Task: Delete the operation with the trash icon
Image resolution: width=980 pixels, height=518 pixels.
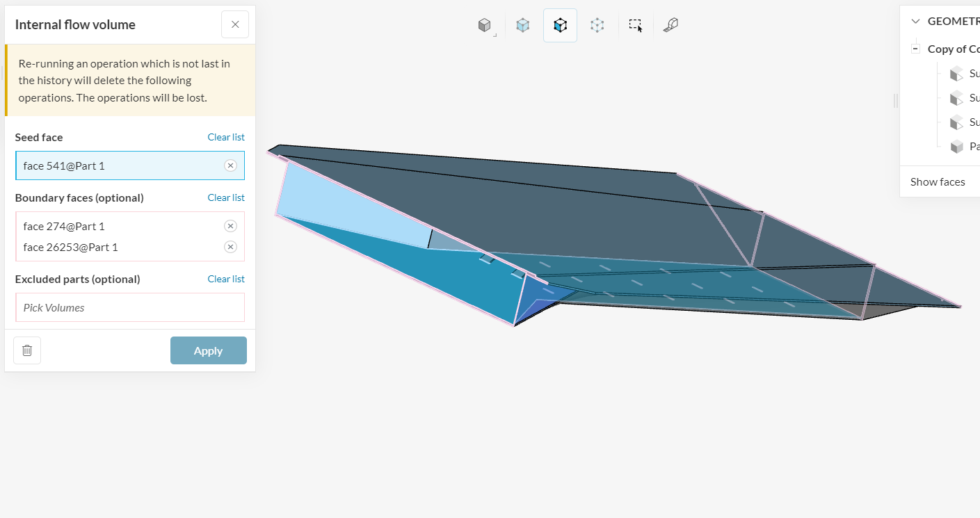Action: tap(27, 350)
